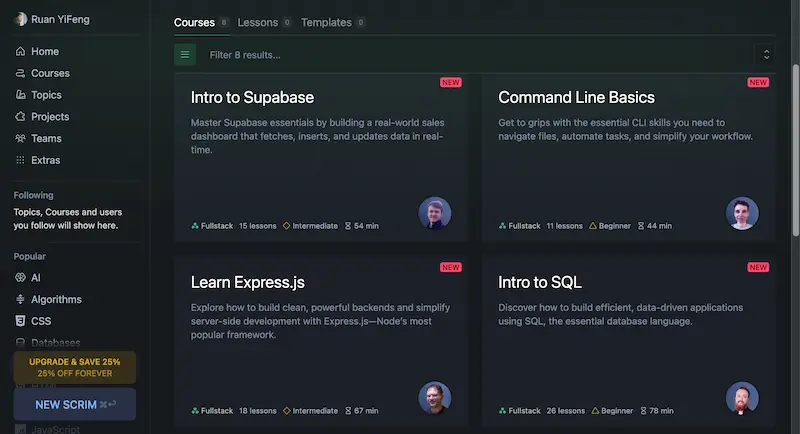Click the page vertical scrollbar
The height and width of the screenshot is (434, 800).
click(796, 150)
